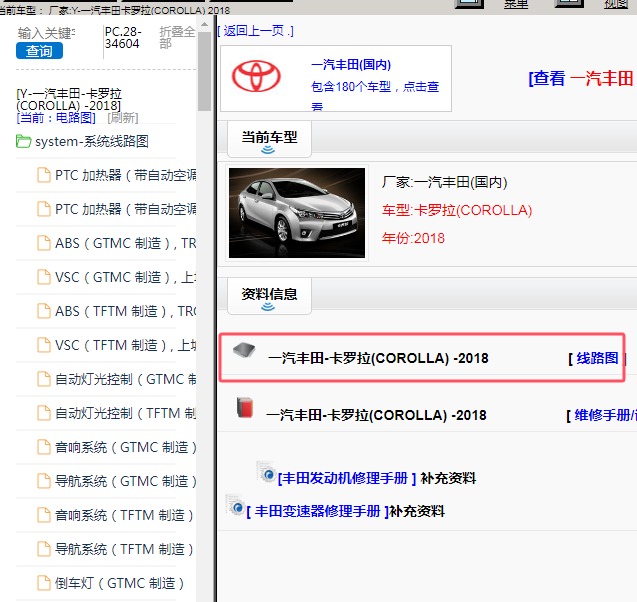This screenshot has width=637, height=602.
Task: Click scrollbar up arrow in left panel
Action: [204, 25]
